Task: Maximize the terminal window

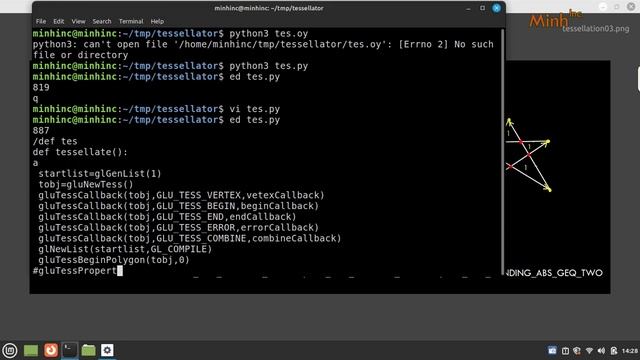Action: point(482,8)
